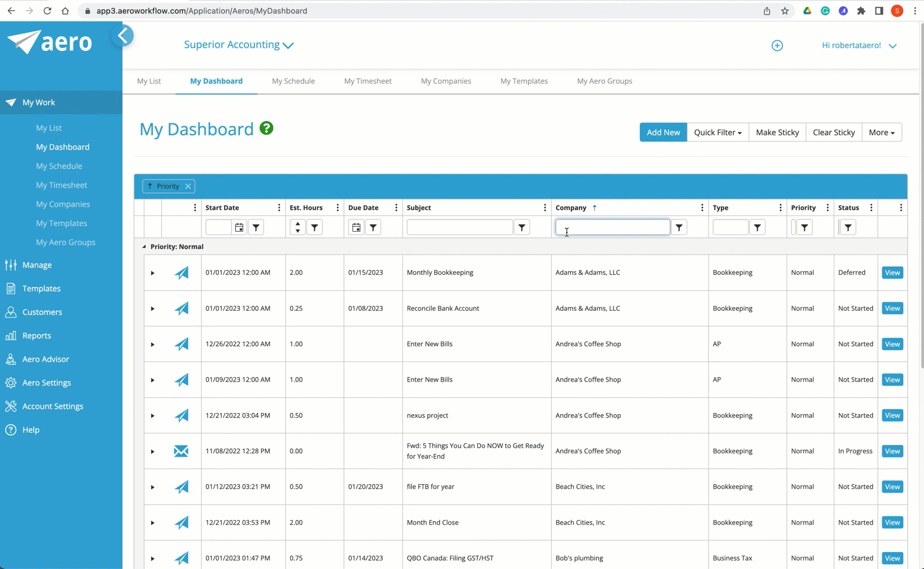Switch to the My Timesheet tab
Image resolution: width=924 pixels, height=569 pixels.
(x=368, y=81)
